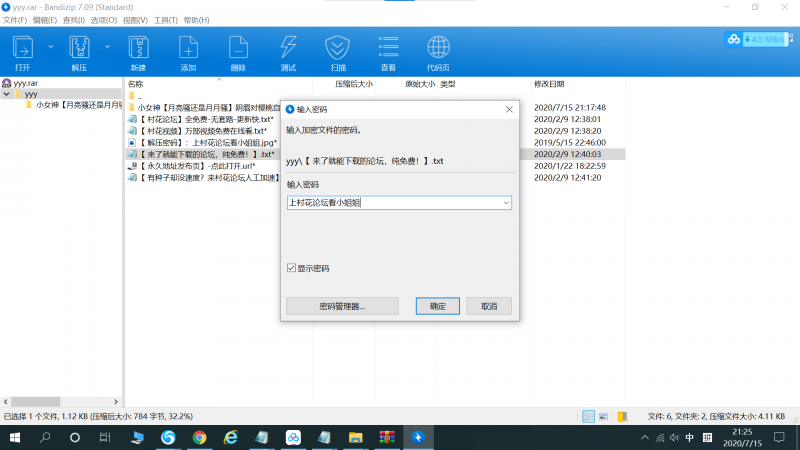Open Task View on the taskbar
Viewport: 800px width, 450px height.
[x=105, y=437]
